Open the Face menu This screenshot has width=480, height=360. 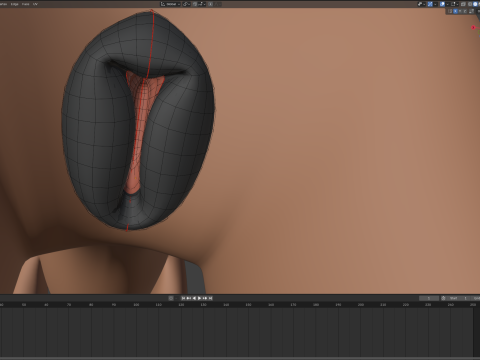coord(25,4)
